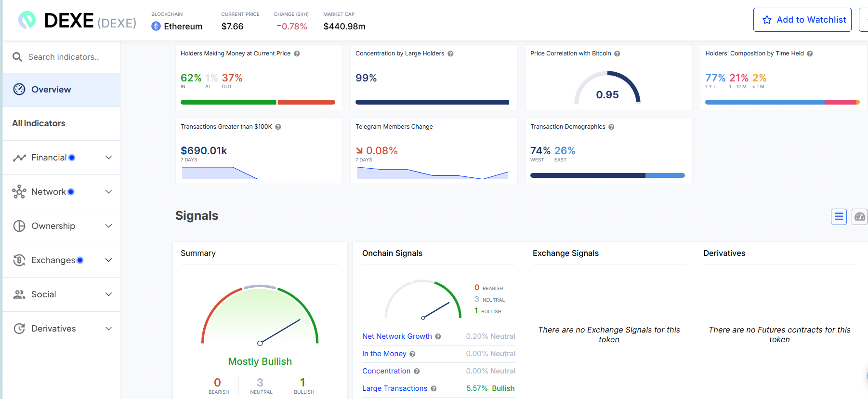The width and height of the screenshot is (868, 399).
Task: Open the In the Money link
Action: (384, 354)
